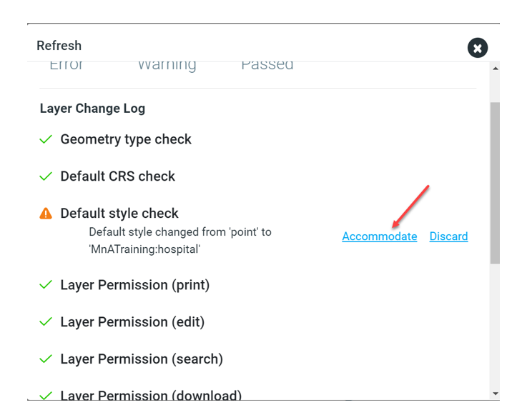Click the Geometry type check label
The height and width of the screenshot is (420, 522).
click(x=126, y=139)
